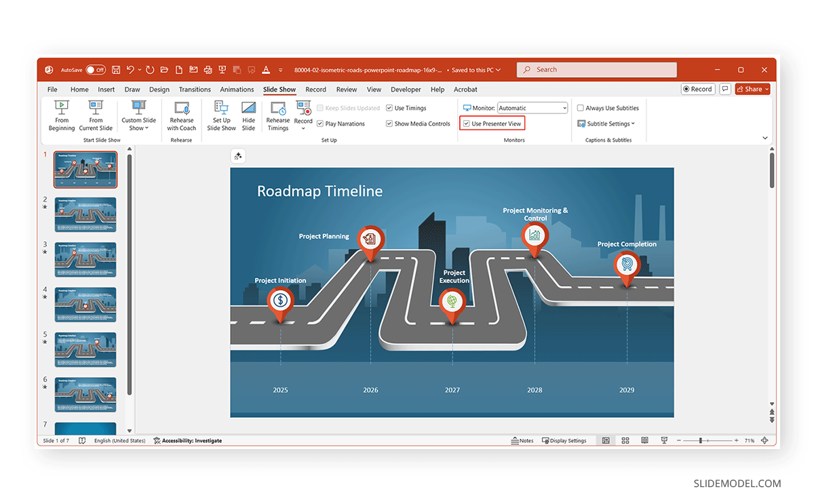Start slideshow From Beginning

click(61, 115)
